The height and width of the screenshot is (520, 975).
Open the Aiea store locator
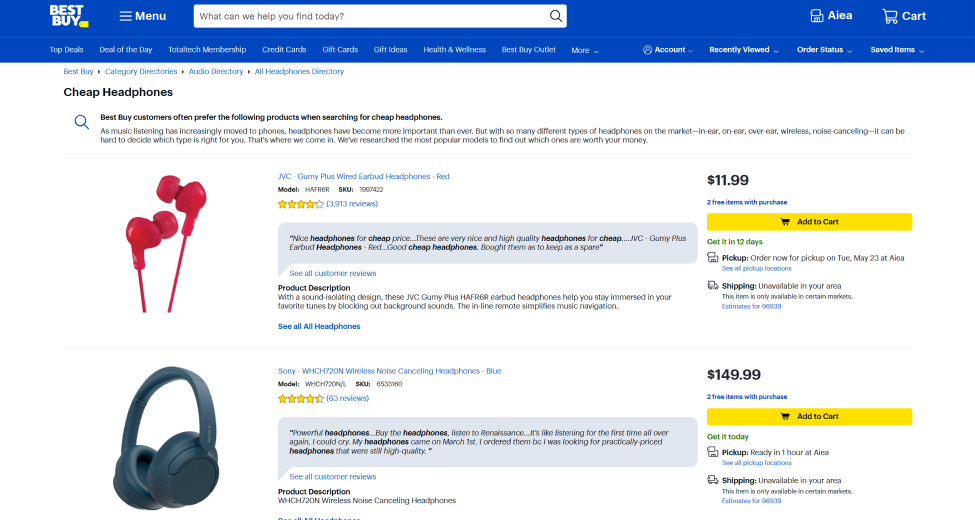point(831,16)
